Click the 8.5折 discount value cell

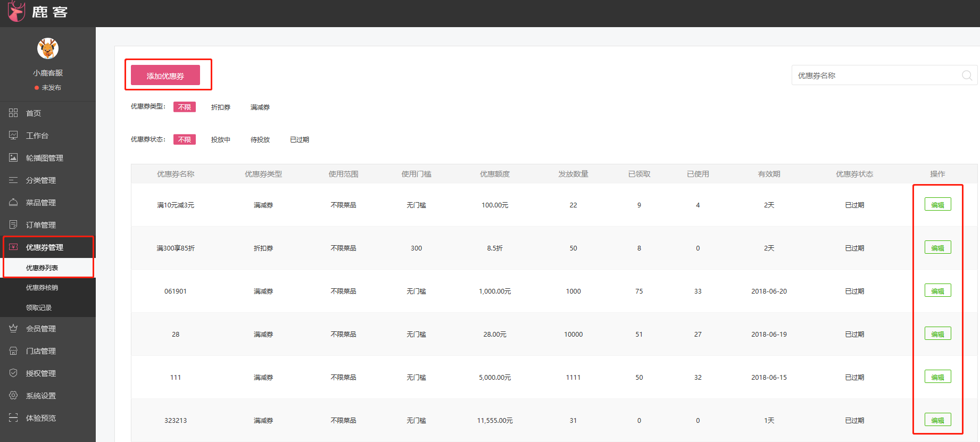495,248
